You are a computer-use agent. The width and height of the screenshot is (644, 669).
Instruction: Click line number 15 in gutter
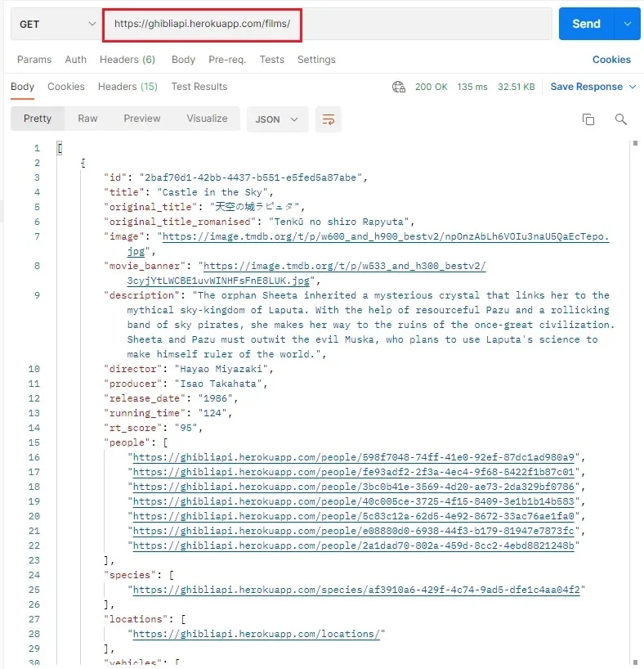coord(34,442)
